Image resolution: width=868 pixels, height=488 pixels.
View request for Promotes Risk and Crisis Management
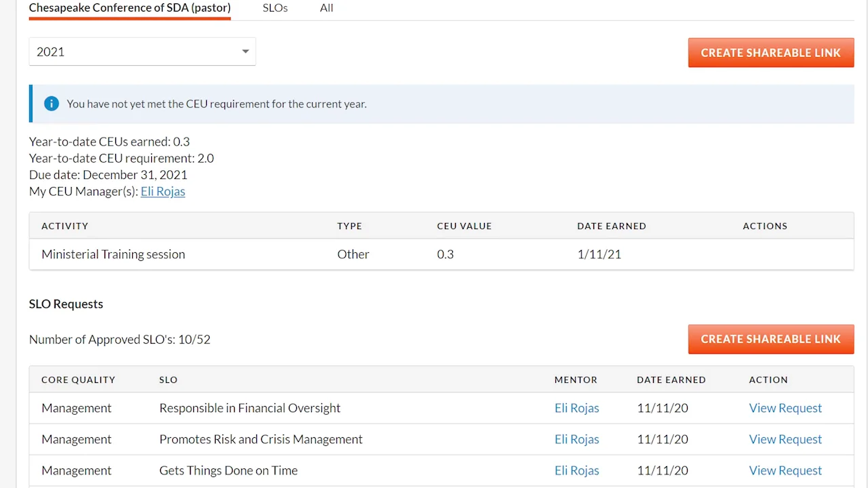785,439
